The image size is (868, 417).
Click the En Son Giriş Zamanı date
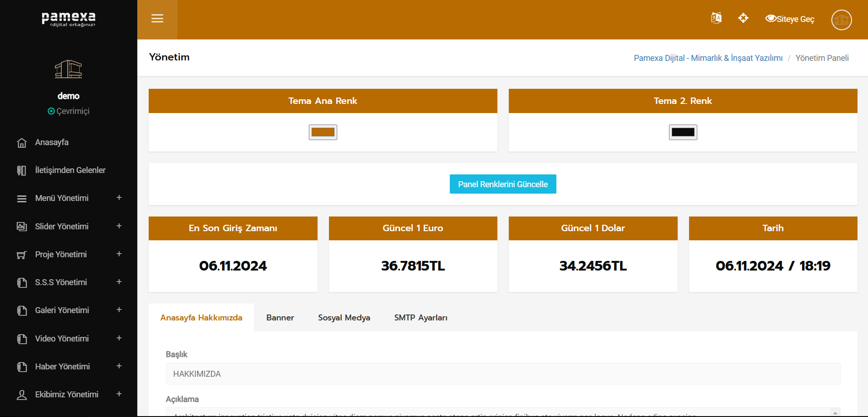pos(233,266)
